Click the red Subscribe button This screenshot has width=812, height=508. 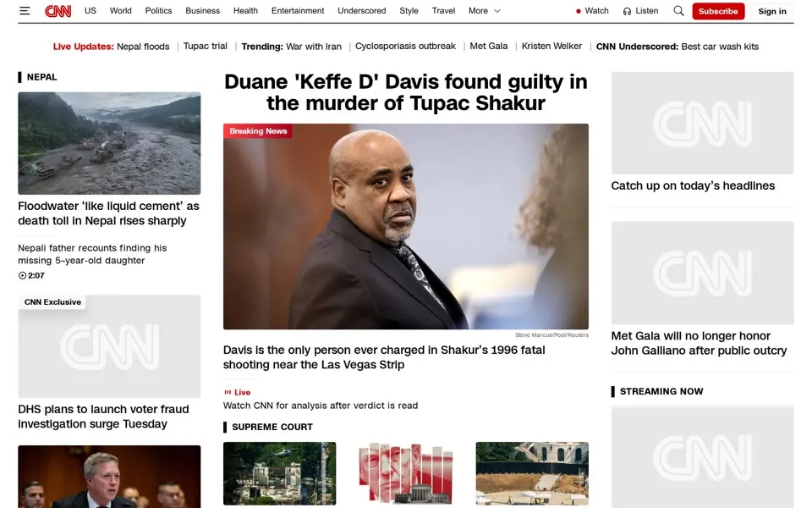[718, 11]
